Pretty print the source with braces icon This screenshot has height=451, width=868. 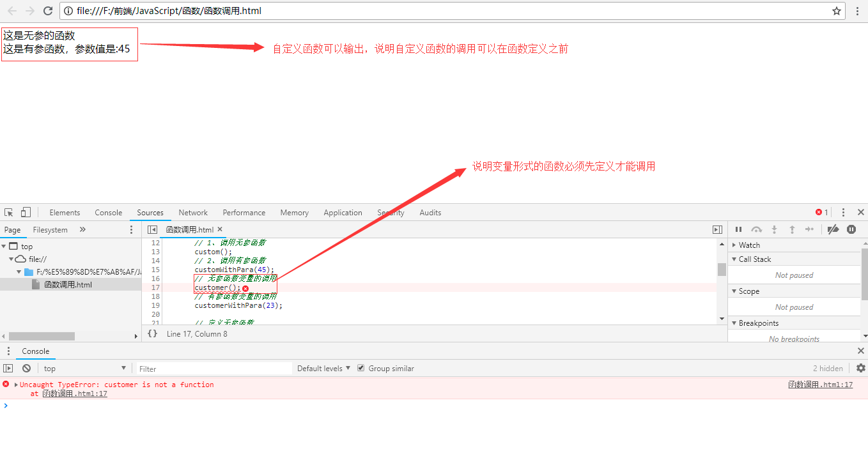[x=152, y=333]
